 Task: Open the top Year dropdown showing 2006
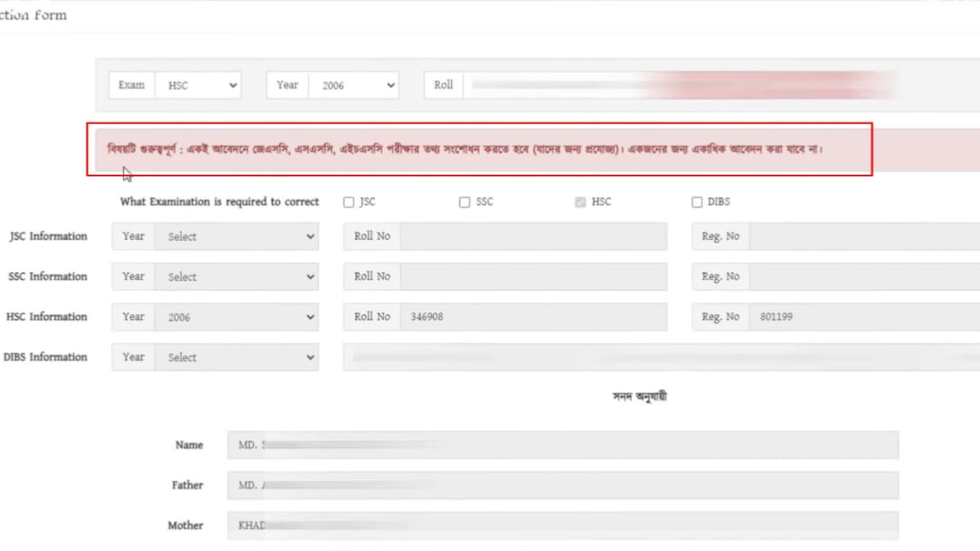pyautogui.click(x=353, y=85)
